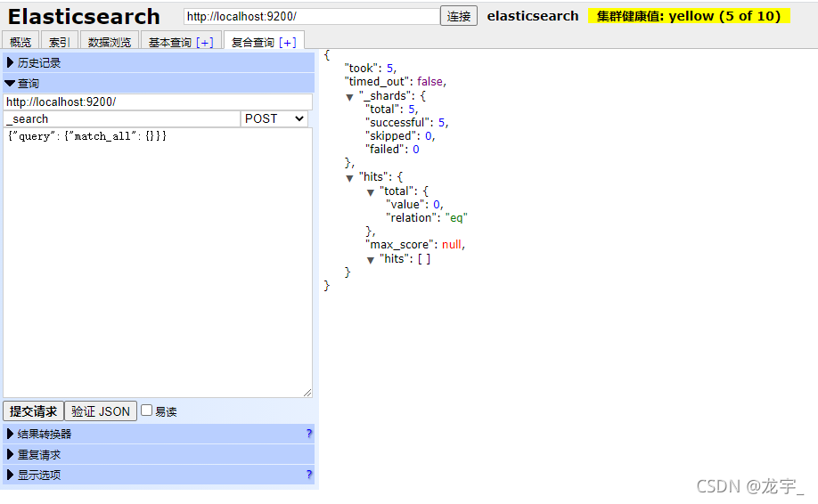Open help icon for 显示选项
Screen dimensions: 818x504
tap(309, 475)
